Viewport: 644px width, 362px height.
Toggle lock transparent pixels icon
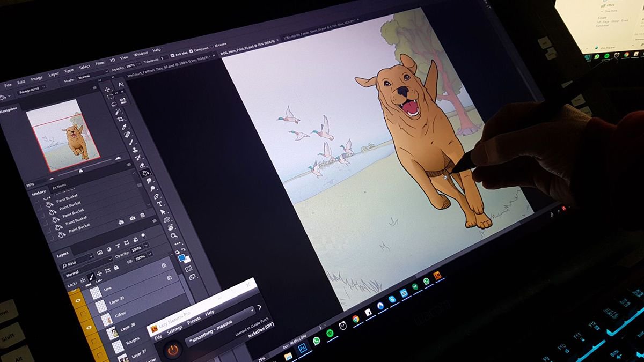pos(83,280)
